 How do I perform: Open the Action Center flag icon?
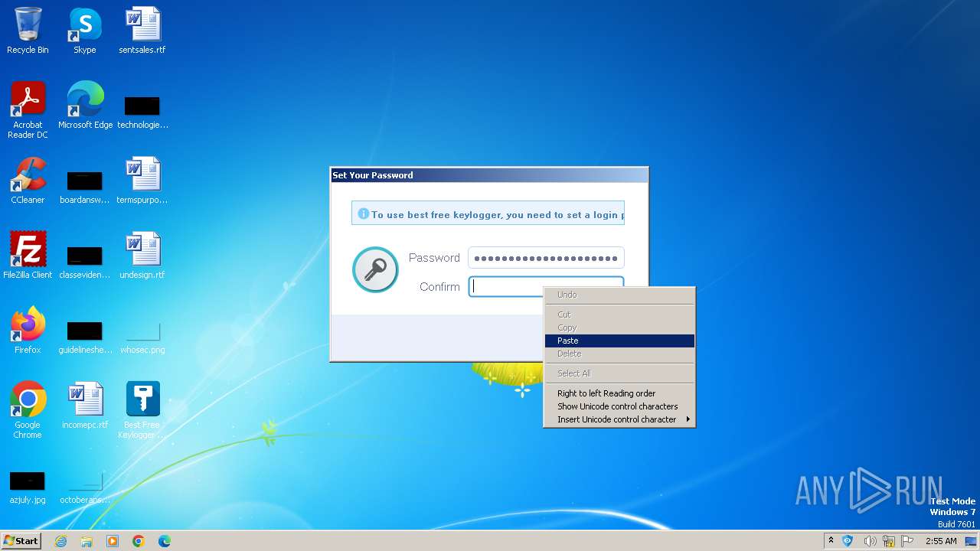coord(907,541)
